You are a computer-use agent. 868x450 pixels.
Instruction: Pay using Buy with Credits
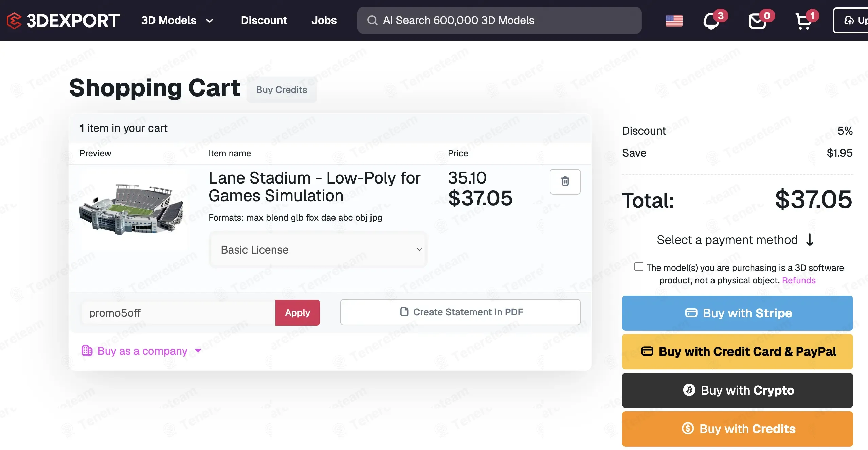[x=738, y=429]
